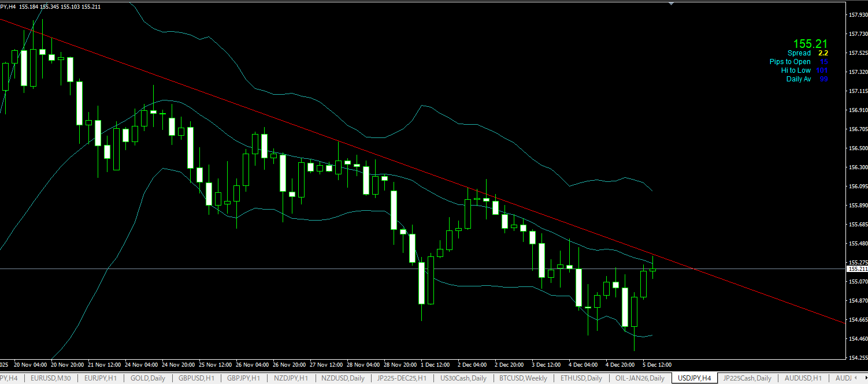Switch to the GBPUSD,H1 tab
This screenshot has height=384, width=868.
(196, 378)
